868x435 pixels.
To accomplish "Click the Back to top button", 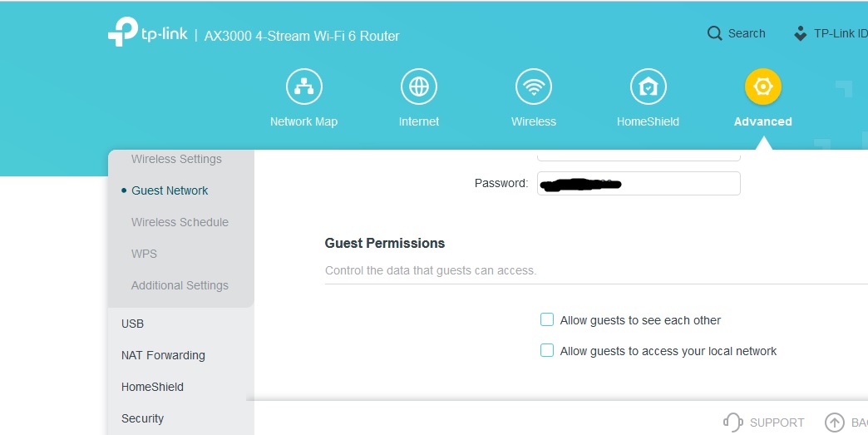I will pyautogui.click(x=835, y=423).
